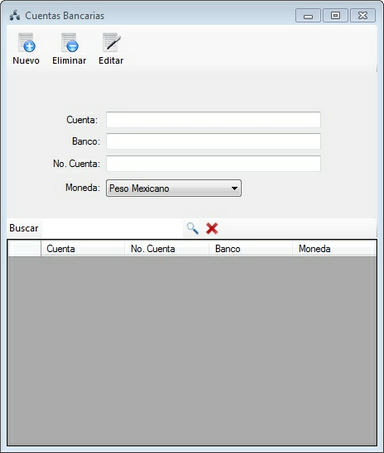Click inside the Buscar search box
384x453 pixels.
click(x=112, y=229)
